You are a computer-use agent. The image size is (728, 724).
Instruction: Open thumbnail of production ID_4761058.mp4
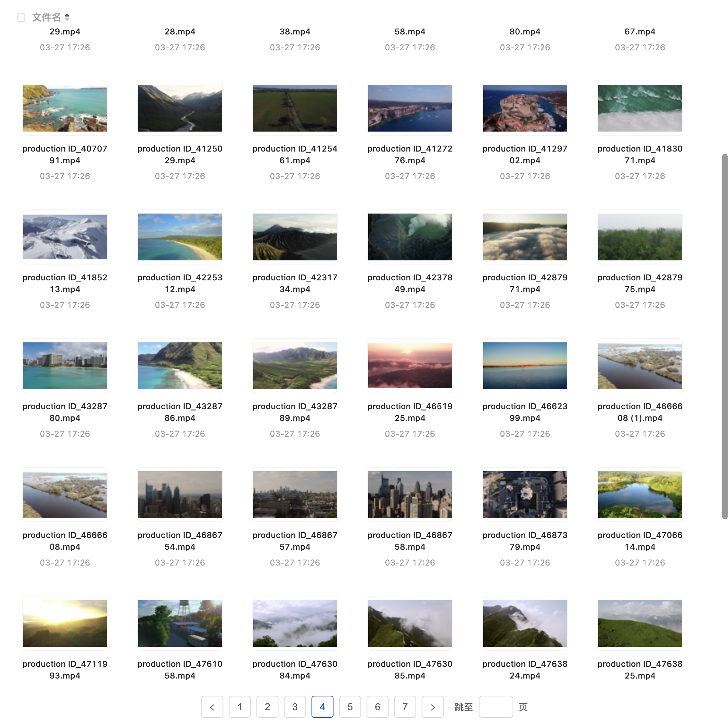tap(180, 623)
